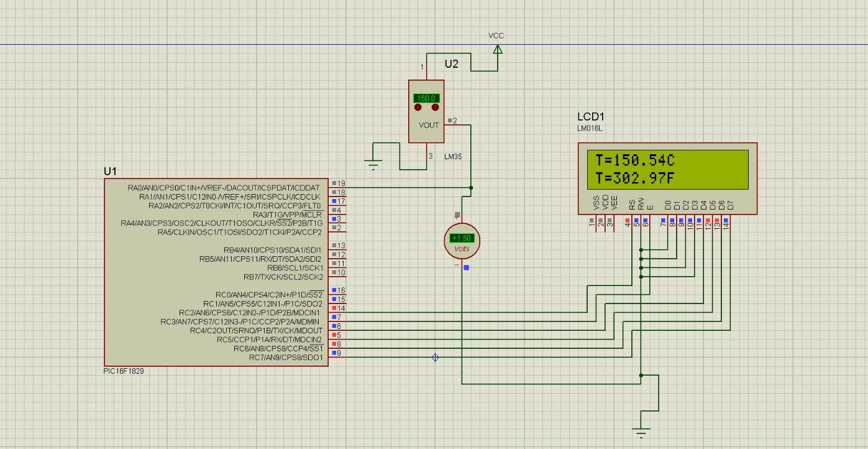Image resolution: width=868 pixels, height=449 pixels.
Task: Select the LCD1 component label
Action: (590, 117)
